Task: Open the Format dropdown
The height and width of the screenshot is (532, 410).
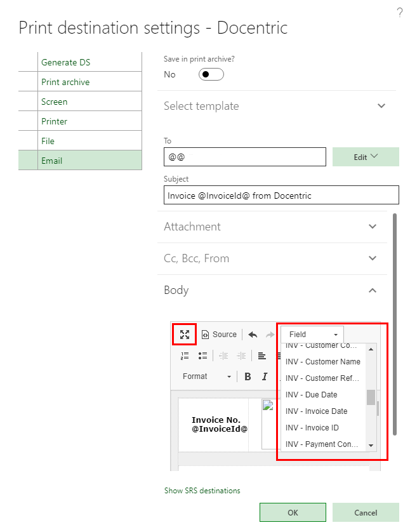Action: pos(206,376)
